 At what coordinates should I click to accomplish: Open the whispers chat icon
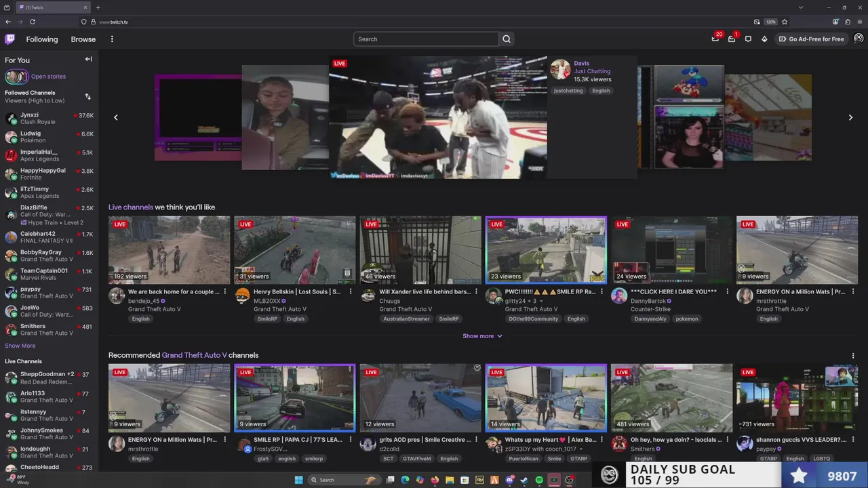coord(748,39)
